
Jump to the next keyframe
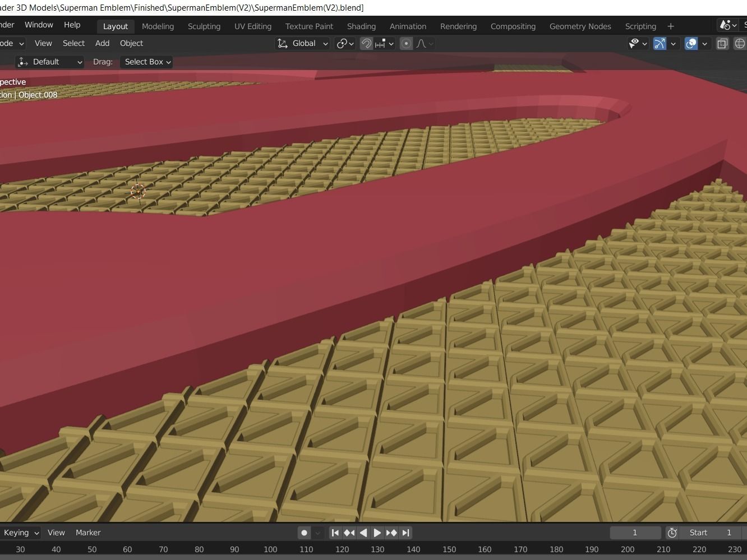tap(391, 533)
